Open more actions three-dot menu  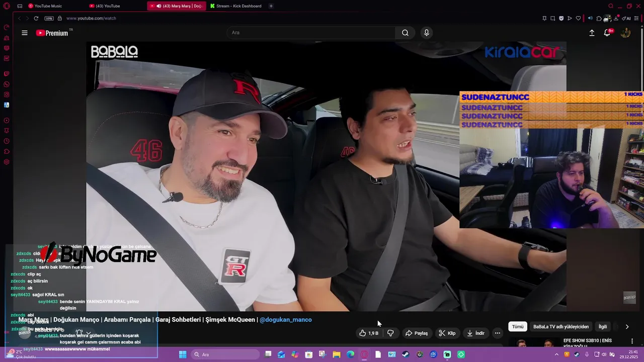pos(498,333)
